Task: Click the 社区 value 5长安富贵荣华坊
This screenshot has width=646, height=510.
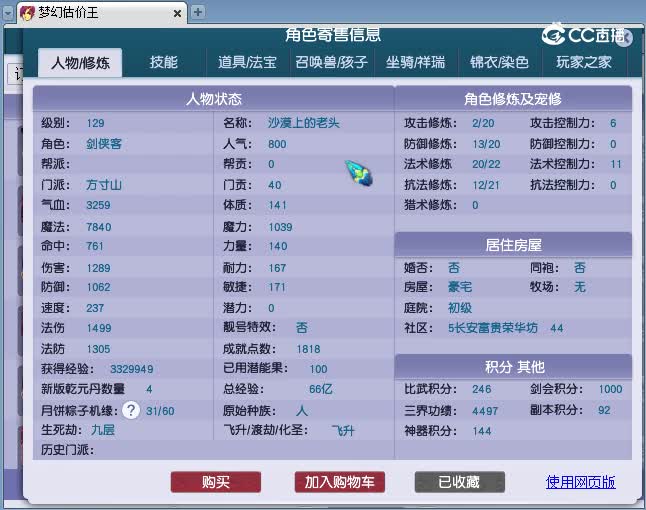Action: (x=493, y=328)
